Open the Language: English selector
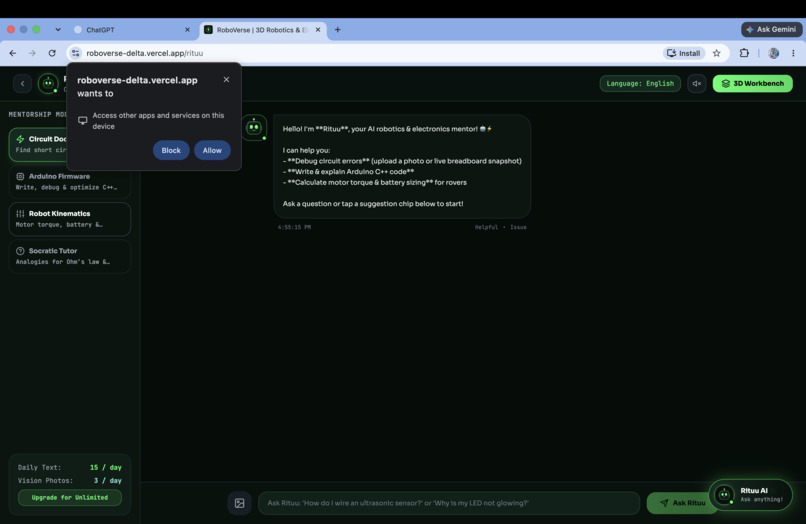806x524 pixels. pyautogui.click(x=640, y=83)
